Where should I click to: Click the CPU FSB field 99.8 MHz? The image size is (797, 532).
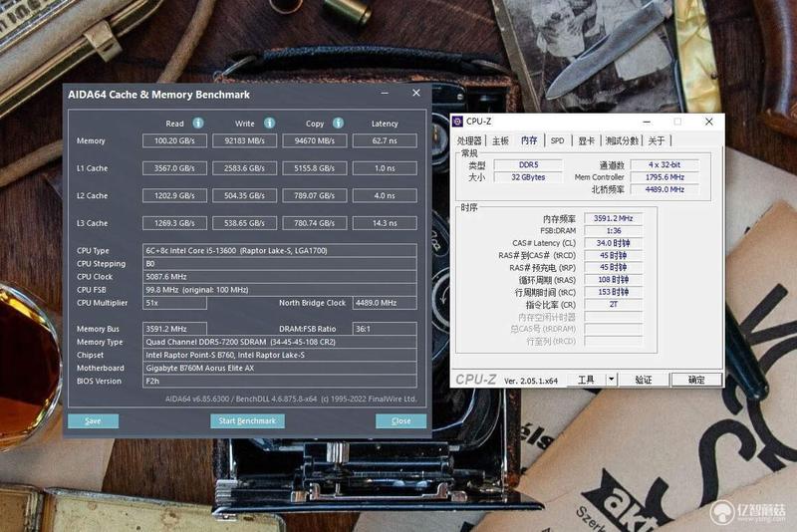coord(280,290)
